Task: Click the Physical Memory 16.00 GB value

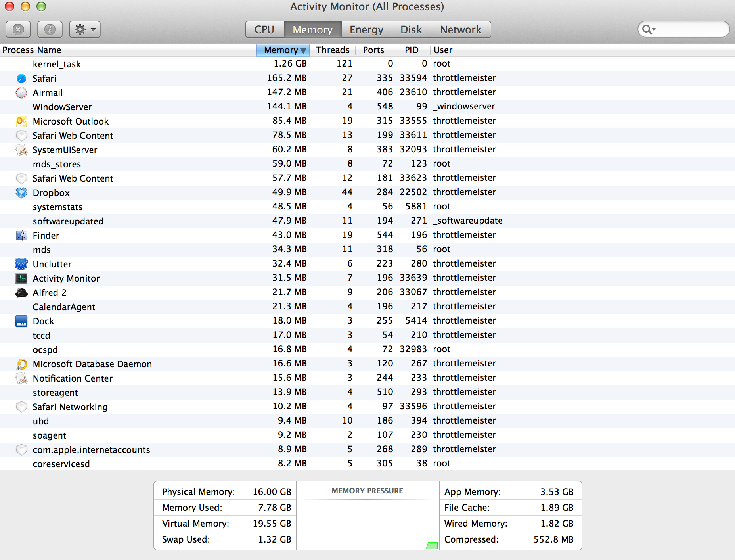Action: click(x=272, y=492)
